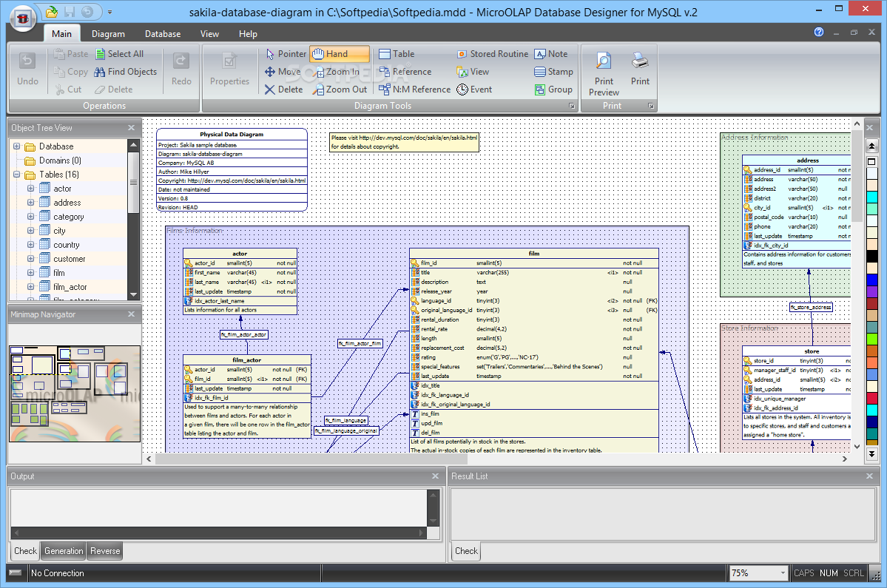This screenshot has height=588, width=887.
Task: Pick the Stamp tool
Action: [554, 72]
